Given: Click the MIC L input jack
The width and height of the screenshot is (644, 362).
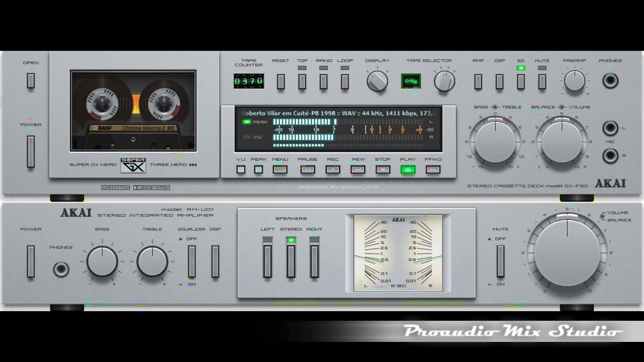Looking at the screenshot, I should (x=610, y=128).
